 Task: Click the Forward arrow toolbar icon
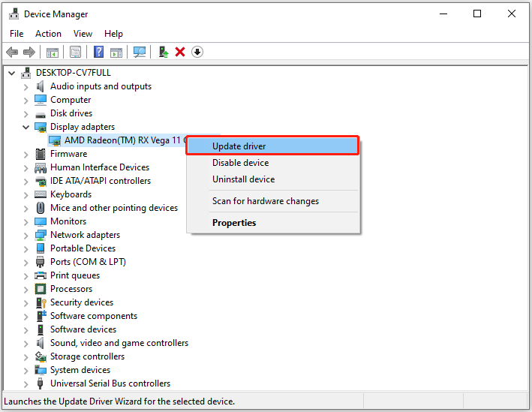[x=29, y=52]
